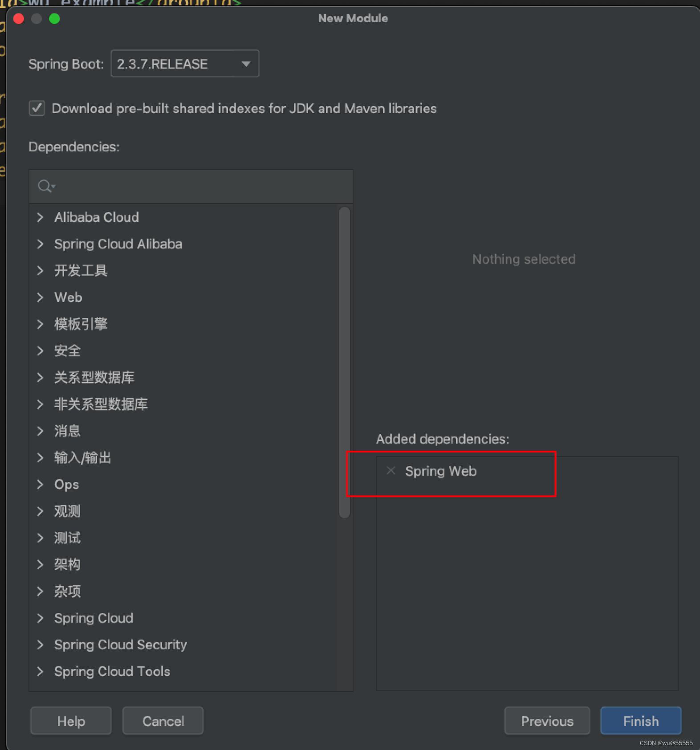Image resolution: width=700 pixels, height=750 pixels.
Task: Toggle download pre-built shared indexes checkbox
Action: pos(37,108)
